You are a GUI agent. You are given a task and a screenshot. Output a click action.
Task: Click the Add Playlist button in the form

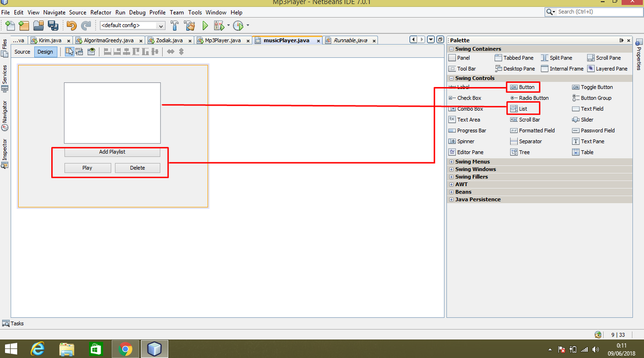[112, 152]
